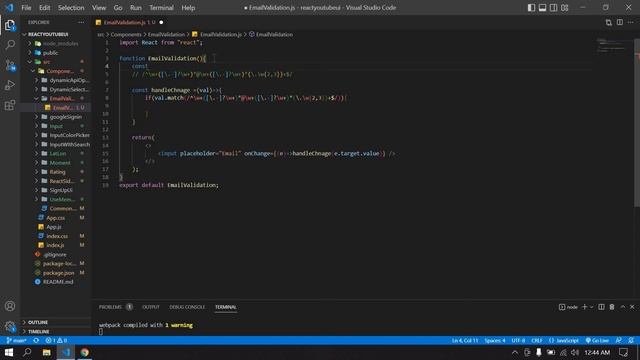Open the Help menu

click(188, 8)
